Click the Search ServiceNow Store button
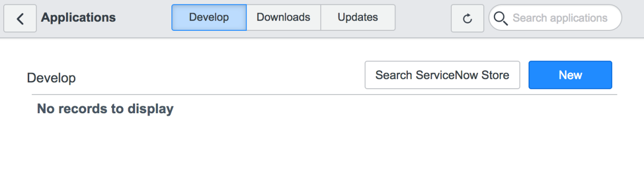This screenshot has width=644, height=194. 442,75
